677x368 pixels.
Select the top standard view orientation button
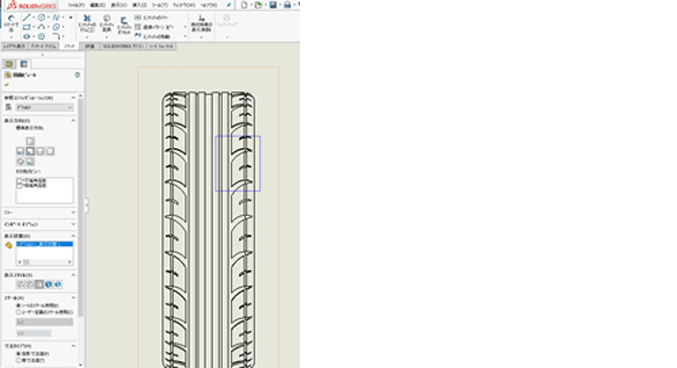(x=30, y=141)
